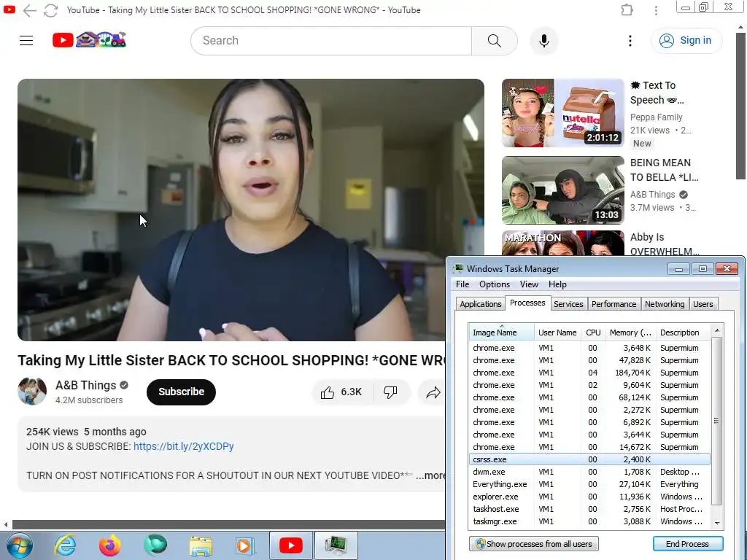Image resolution: width=747 pixels, height=560 pixels.
Task: Click the main video player
Action: pyautogui.click(x=251, y=209)
